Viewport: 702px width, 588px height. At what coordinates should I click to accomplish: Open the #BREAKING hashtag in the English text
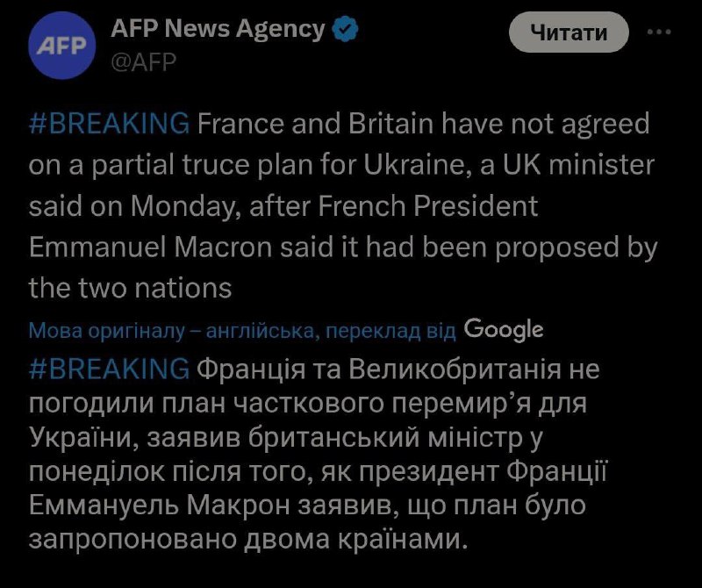[x=109, y=124]
